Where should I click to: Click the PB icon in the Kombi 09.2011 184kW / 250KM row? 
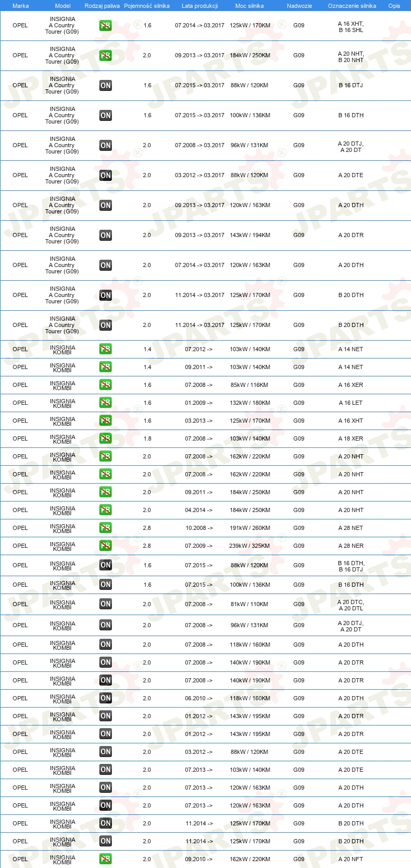106,492
